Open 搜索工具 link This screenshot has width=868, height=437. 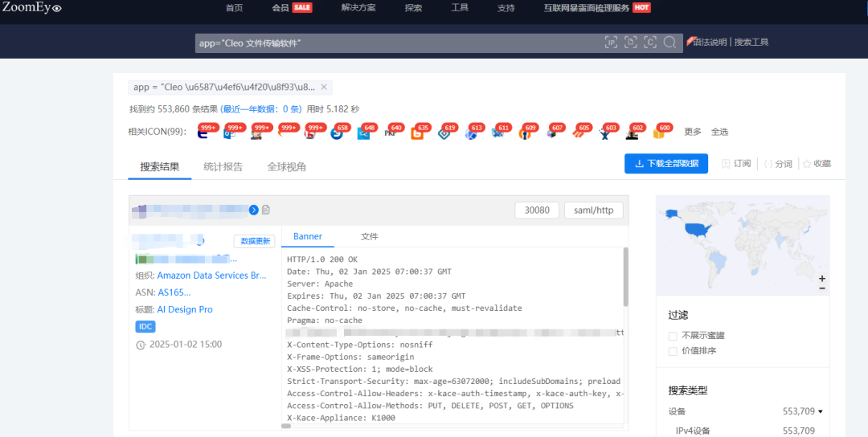click(751, 42)
